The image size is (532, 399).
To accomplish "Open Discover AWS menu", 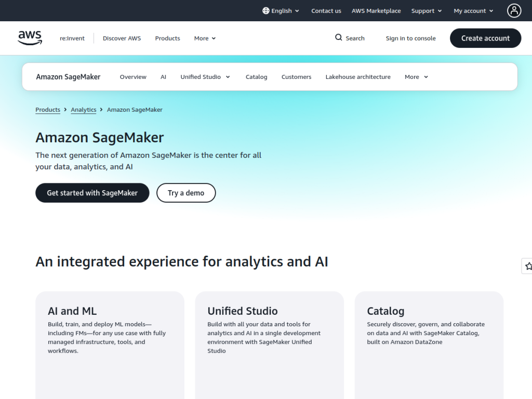I will point(122,38).
